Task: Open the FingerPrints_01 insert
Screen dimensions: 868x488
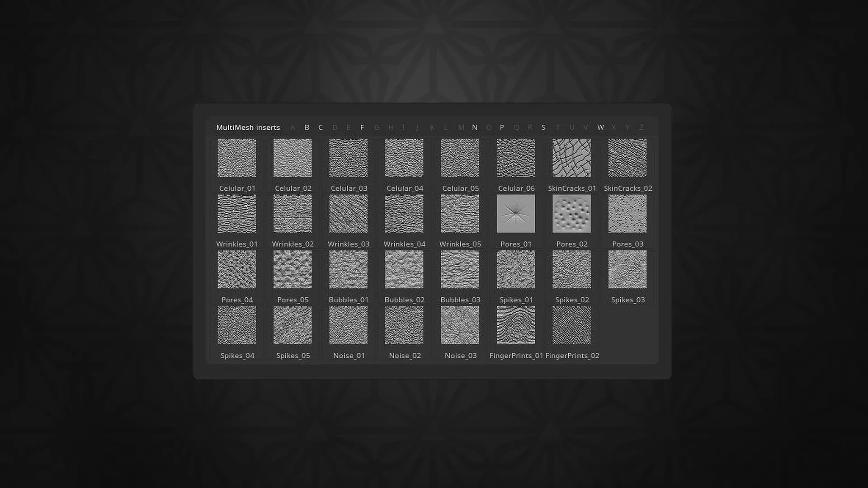Action: 515,326
